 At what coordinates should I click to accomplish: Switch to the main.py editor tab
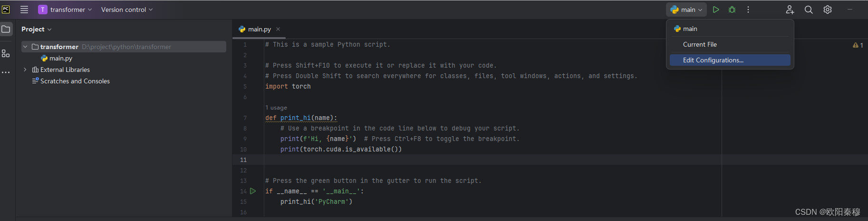click(x=260, y=29)
